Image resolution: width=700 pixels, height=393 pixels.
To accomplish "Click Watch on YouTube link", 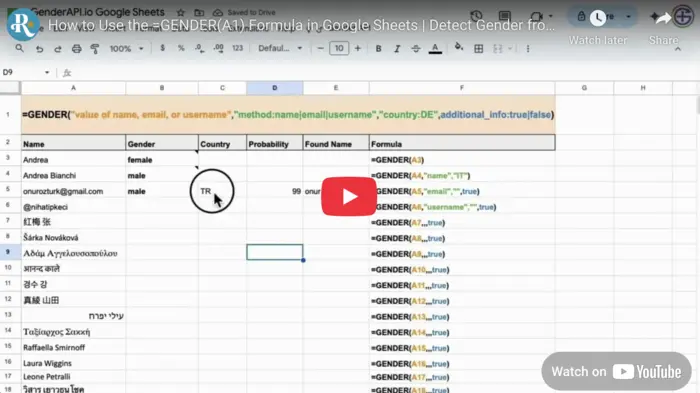I will pyautogui.click(x=617, y=372).
